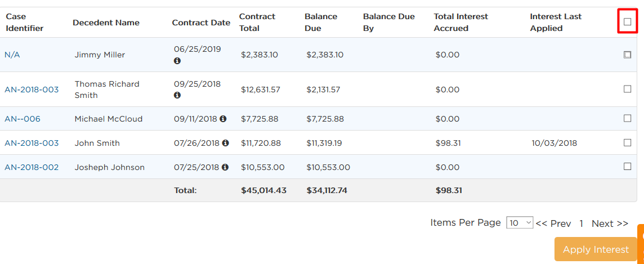
Task: Go back with the Prev link
Action: [553, 223]
